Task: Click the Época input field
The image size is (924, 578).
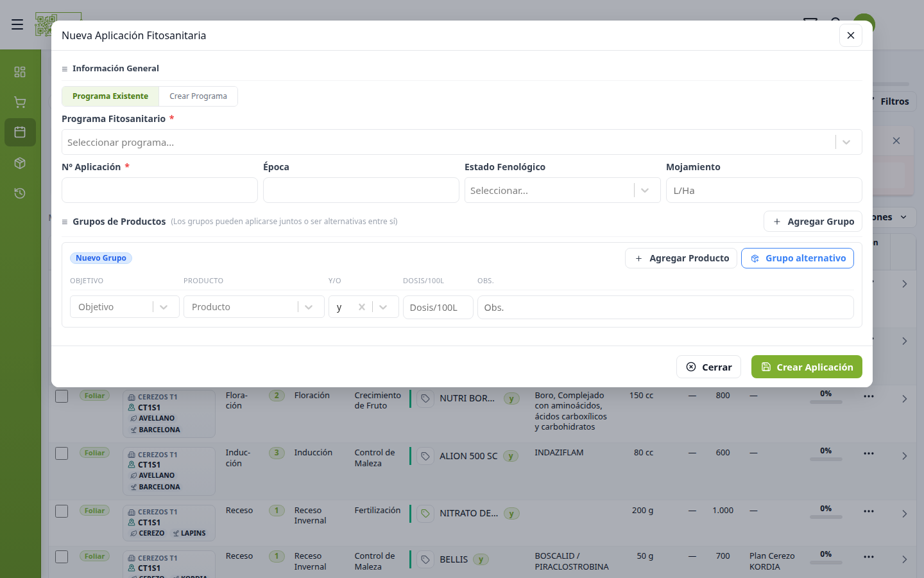Action: (361, 190)
